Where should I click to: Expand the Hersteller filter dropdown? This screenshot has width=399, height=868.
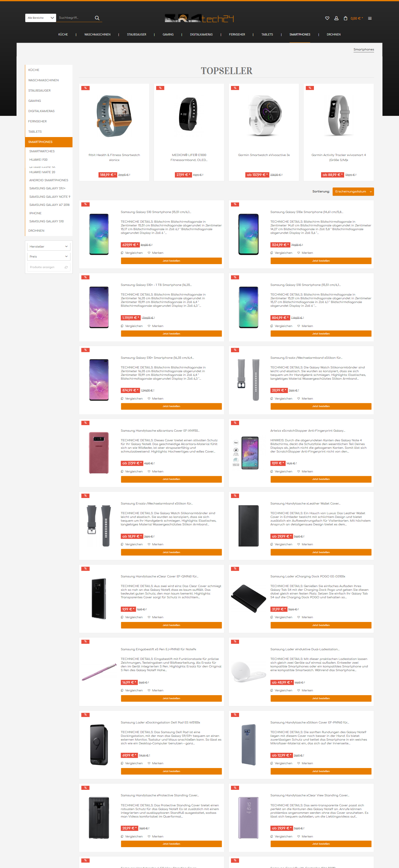coord(49,247)
